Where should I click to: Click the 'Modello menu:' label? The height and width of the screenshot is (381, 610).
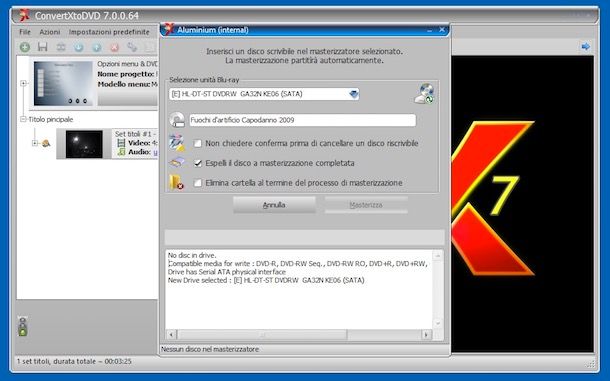[124, 84]
